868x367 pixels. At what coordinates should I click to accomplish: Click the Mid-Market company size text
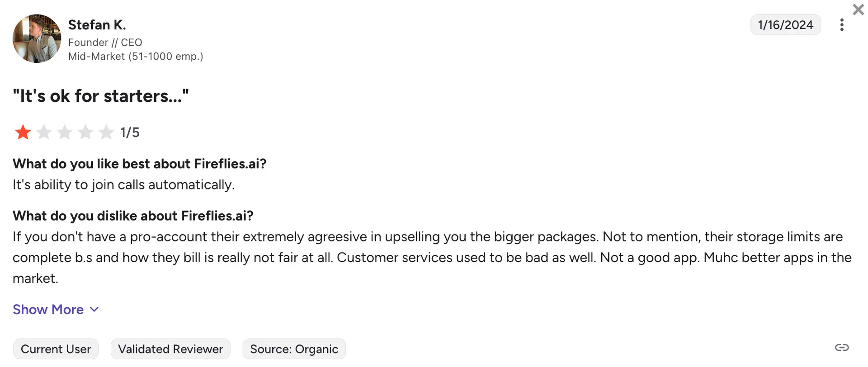tap(136, 56)
